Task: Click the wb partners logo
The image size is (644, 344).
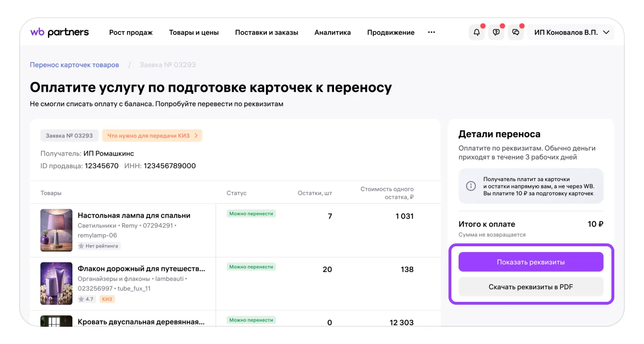Action: click(x=59, y=32)
